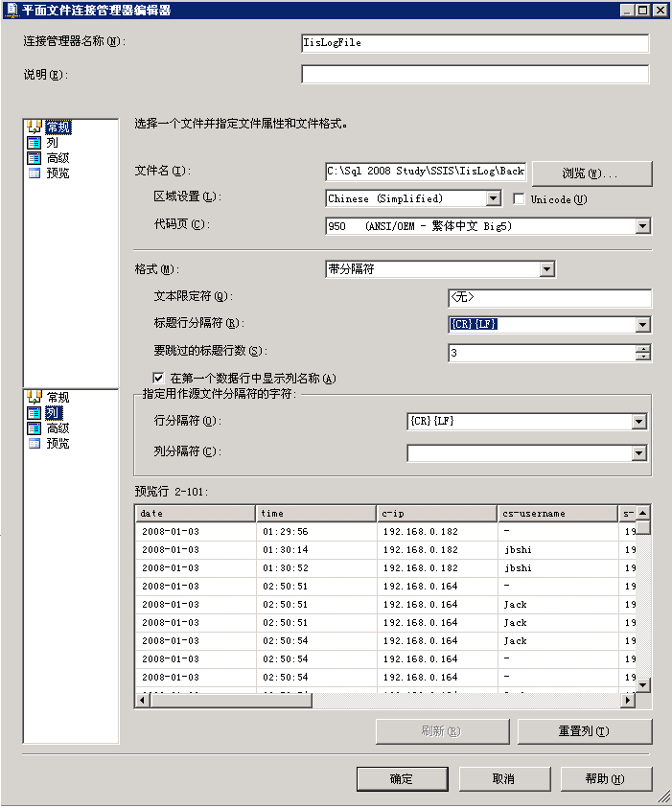Toggle 在第一个数据行中显示列名称 checkbox
The width and height of the screenshot is (672, 808).
[159, 378]
